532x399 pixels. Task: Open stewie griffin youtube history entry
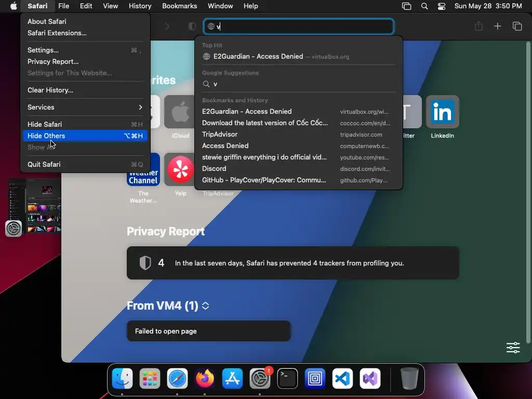pos(299,157)
